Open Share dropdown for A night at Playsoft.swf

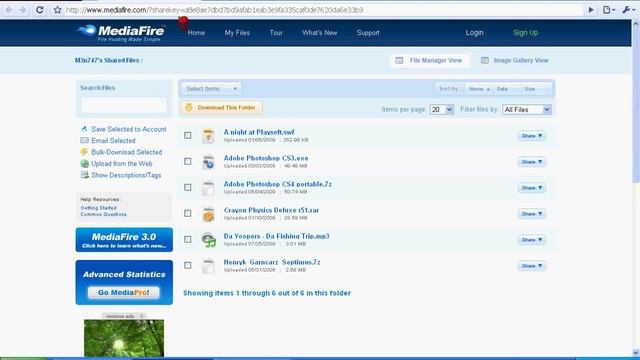532,136
